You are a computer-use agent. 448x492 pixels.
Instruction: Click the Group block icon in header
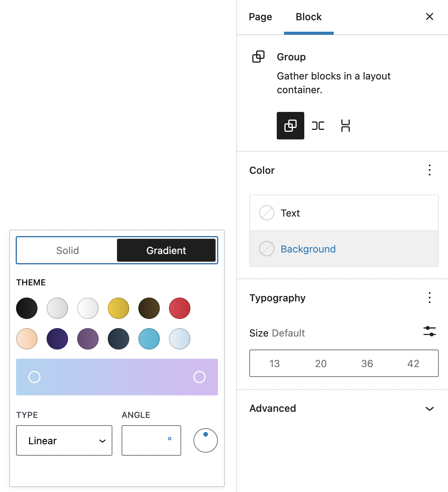coord(258,57)
